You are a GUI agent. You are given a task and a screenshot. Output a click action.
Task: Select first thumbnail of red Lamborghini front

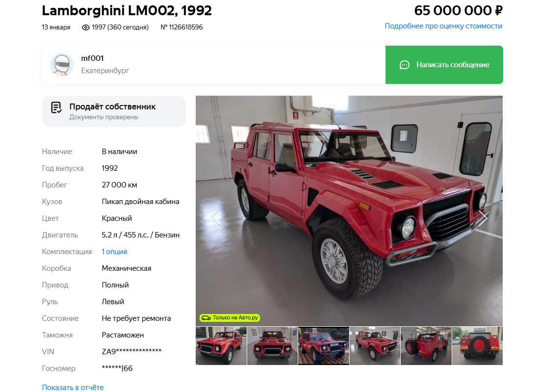221,345
